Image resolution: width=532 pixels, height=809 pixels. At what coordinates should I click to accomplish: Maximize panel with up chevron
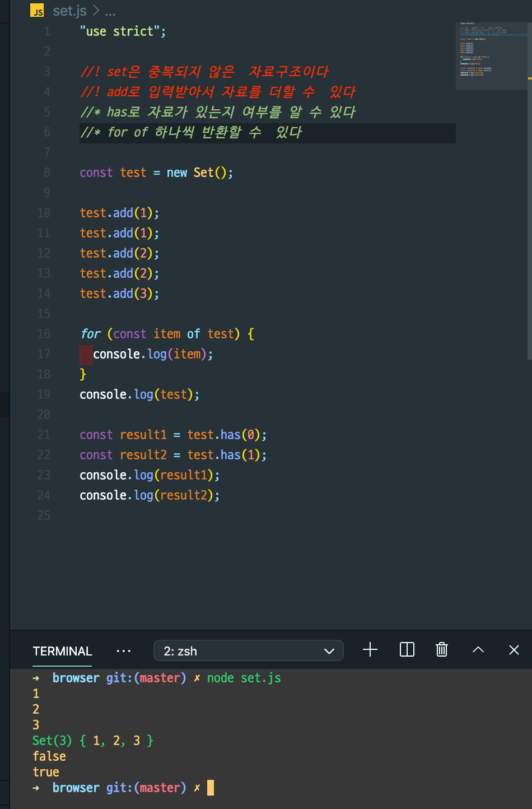pos(478,650)
